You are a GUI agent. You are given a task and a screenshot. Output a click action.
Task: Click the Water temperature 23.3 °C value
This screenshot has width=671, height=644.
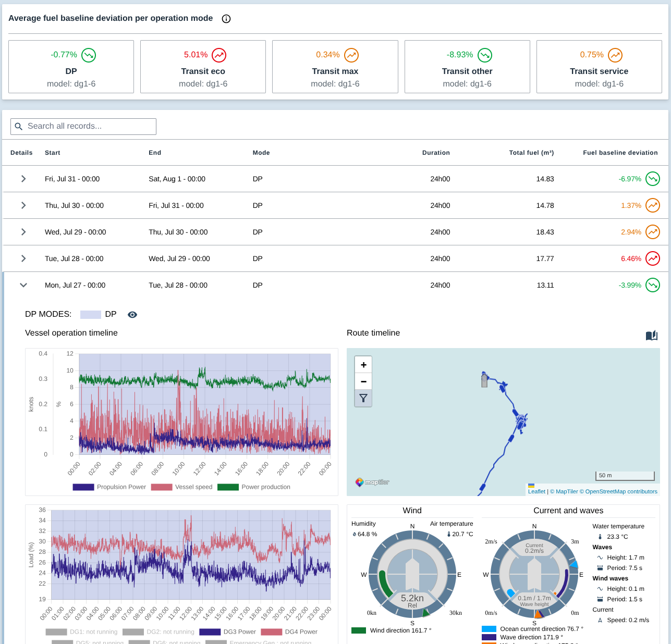pyautogui.click(x=617, y=537)
